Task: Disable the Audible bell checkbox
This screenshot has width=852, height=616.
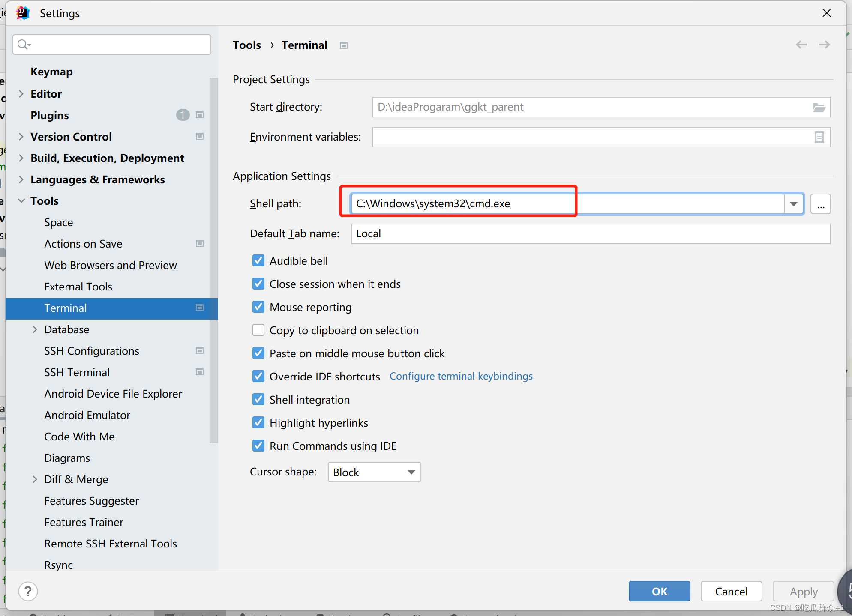Action: [x=258, y=261]
